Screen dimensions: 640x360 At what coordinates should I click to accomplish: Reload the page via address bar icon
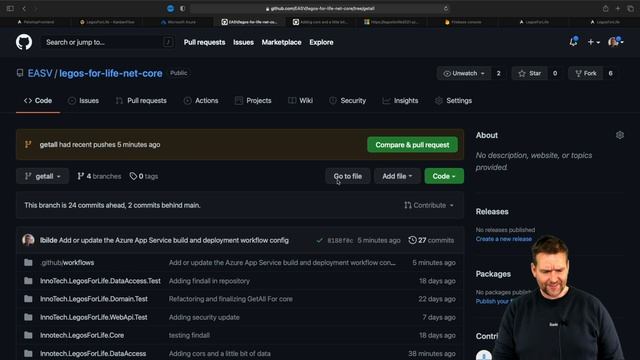tap(446, 9)
